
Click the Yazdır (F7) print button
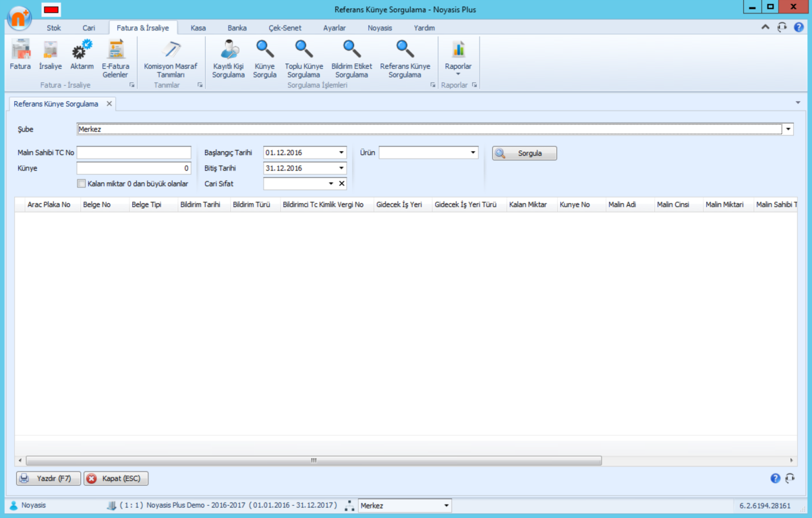[49, 478]
